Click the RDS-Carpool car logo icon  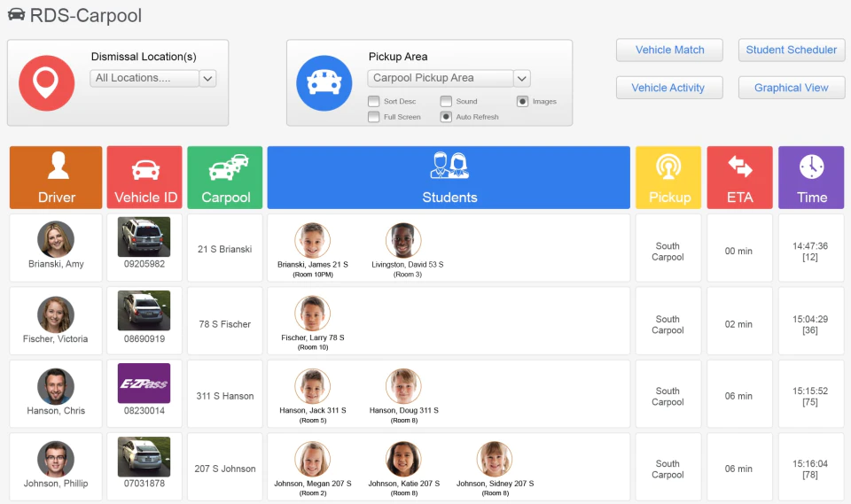16,14
